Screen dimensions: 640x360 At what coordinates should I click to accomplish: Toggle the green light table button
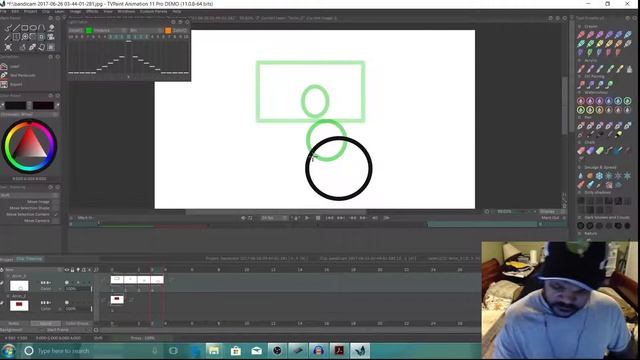[89, 31]
